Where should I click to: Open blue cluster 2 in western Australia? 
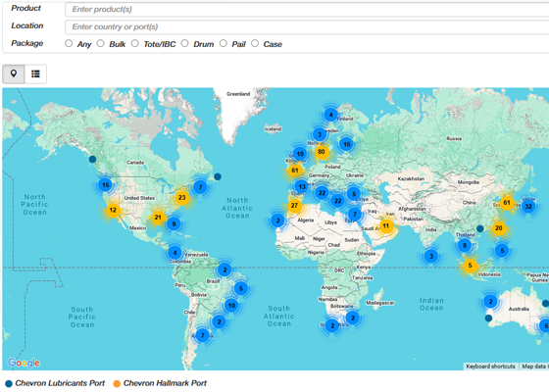click(490, 302)
